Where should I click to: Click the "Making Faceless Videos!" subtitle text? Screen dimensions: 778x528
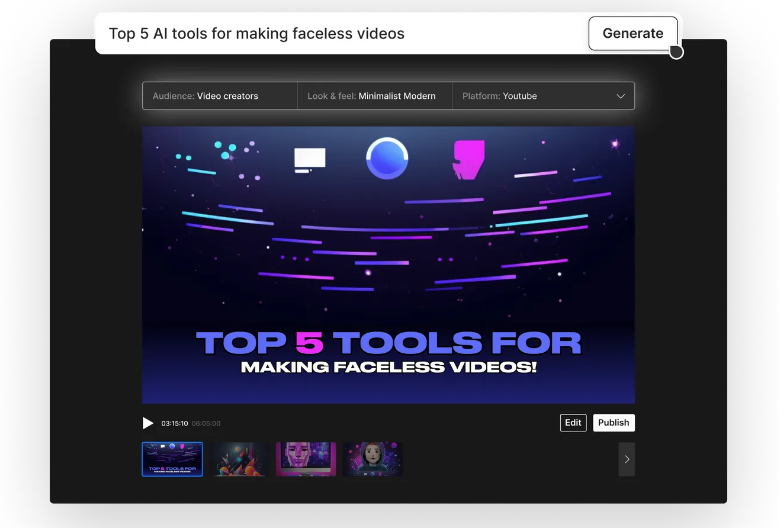point(388,368)
